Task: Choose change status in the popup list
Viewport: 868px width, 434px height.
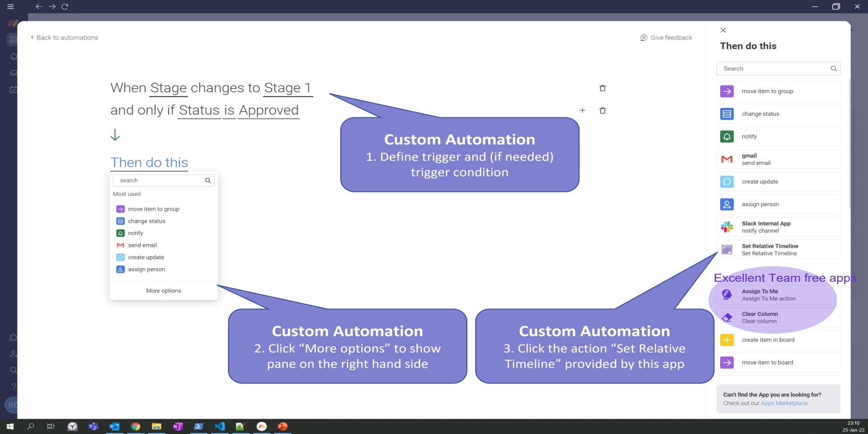Action: coord(146,221)
